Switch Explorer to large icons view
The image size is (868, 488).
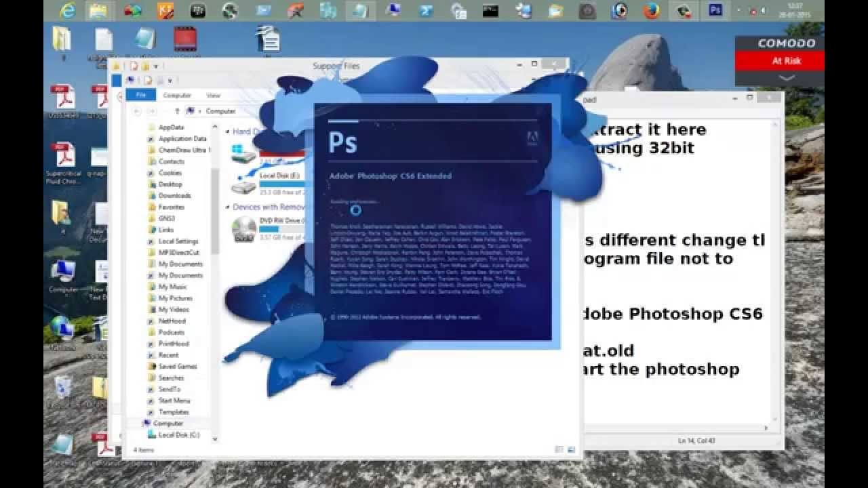point(571,449)
